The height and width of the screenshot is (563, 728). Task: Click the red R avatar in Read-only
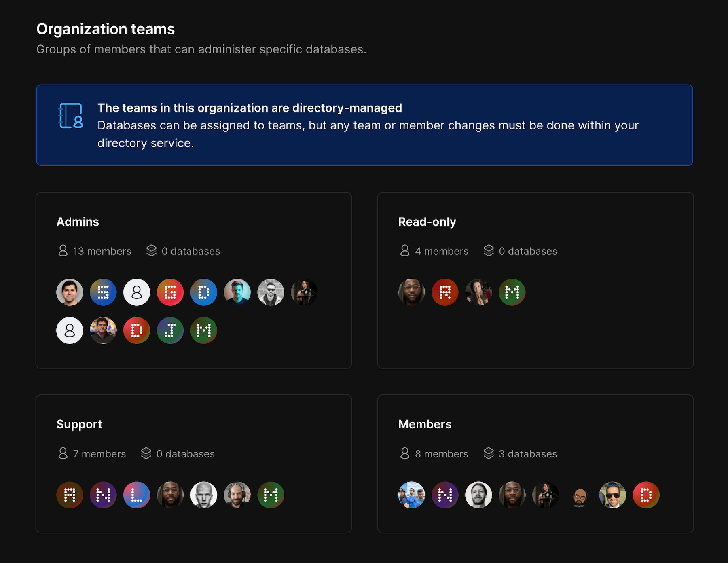coord(445,292)
